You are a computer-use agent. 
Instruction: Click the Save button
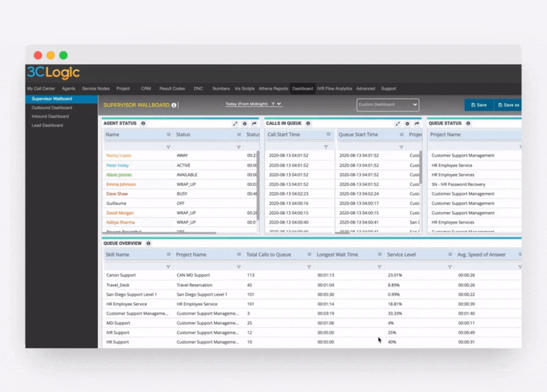pyautogui.click(x=479, y=105)
